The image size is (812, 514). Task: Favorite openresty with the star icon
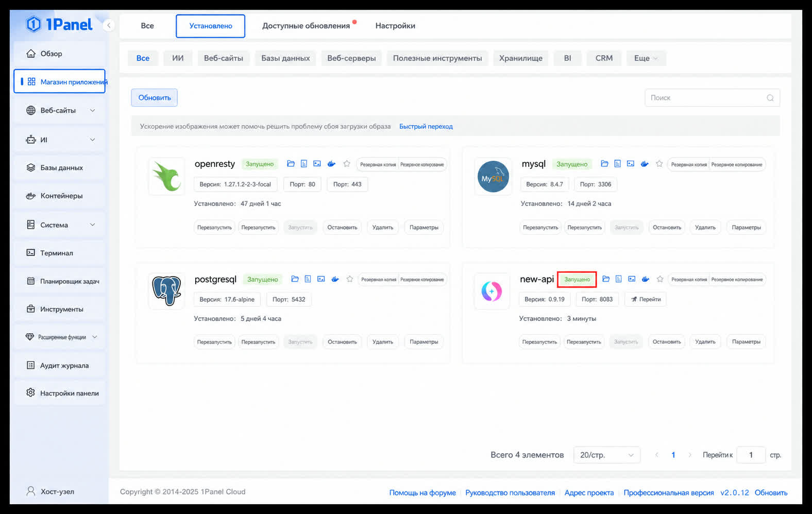point(347,164)
